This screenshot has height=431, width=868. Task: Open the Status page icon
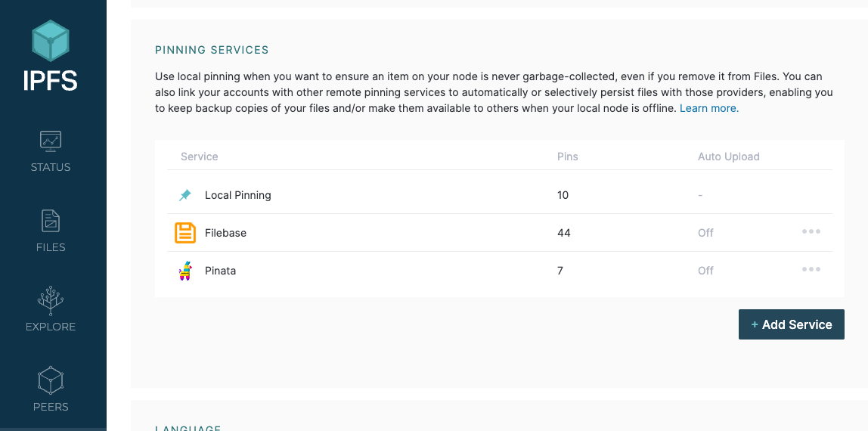coord(51,141)
